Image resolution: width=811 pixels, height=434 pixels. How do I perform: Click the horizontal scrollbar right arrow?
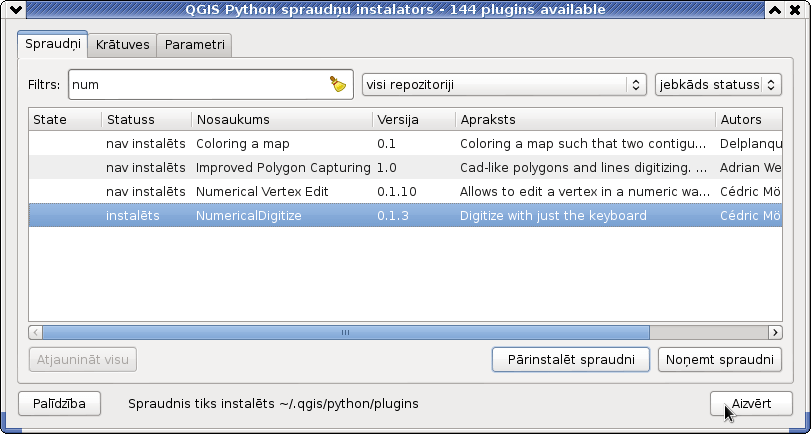coord(775,332)
